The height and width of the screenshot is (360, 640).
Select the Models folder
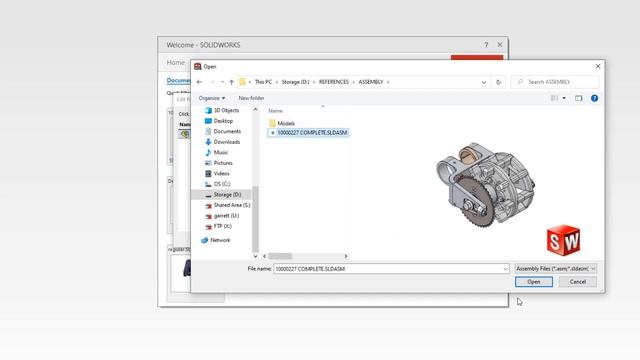282,123
